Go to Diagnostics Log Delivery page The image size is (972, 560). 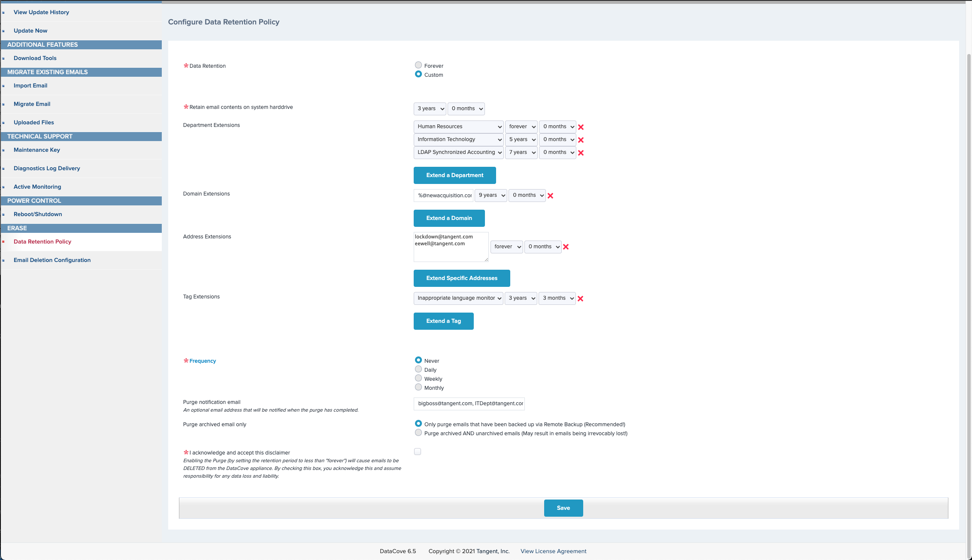[x=47, y=168]
